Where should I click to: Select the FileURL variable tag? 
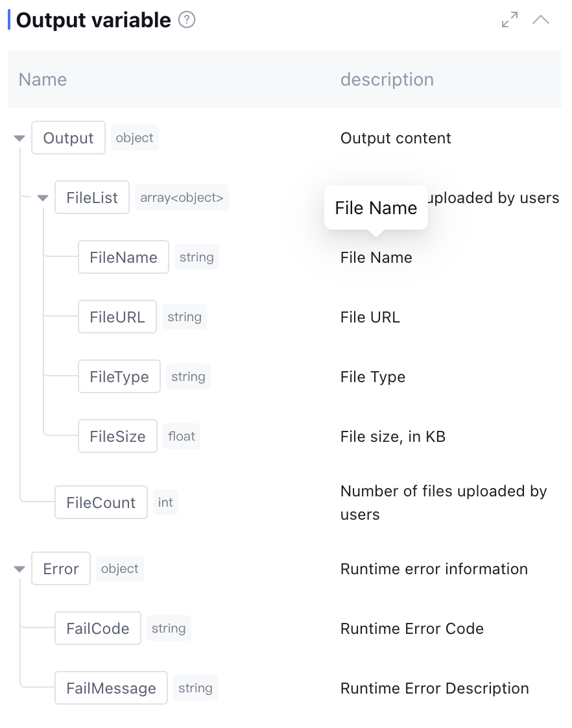coord(117,317)
